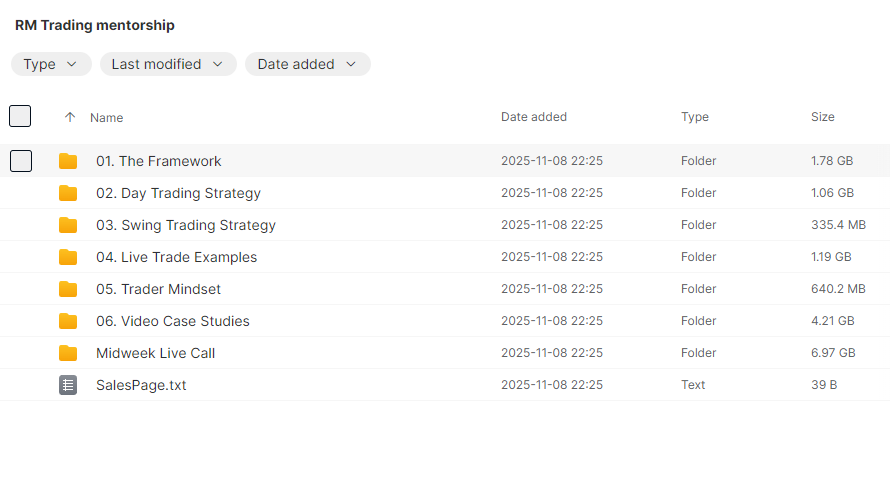
Task: Click the folder icon next to 05. Trader Mindset
Action: [x=68, y=289]
